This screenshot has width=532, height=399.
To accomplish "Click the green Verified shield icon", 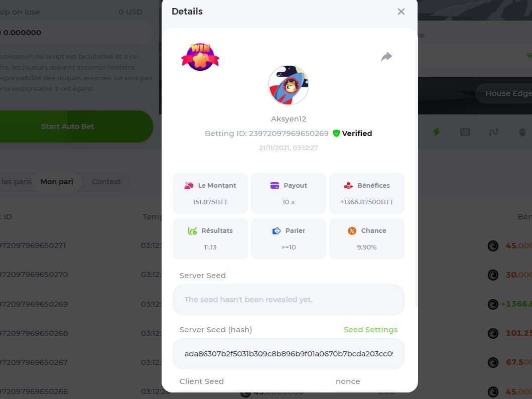I will [336, 134].
